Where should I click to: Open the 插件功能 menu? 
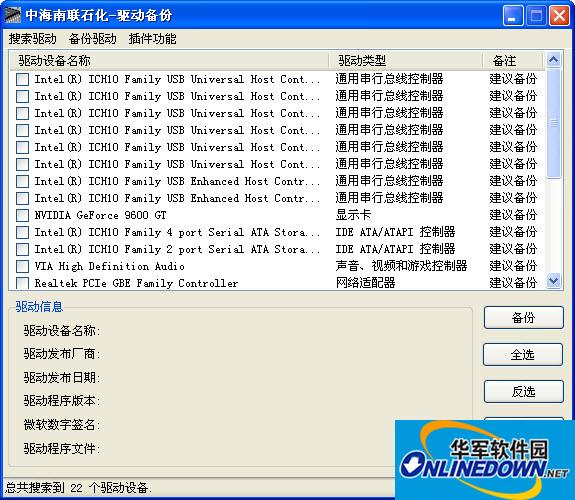(x=153, y=39)
